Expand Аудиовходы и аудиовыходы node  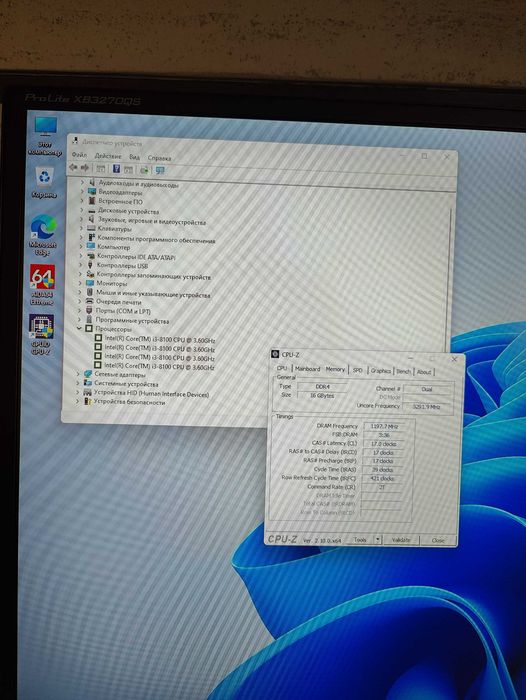(x=82, y=182)
